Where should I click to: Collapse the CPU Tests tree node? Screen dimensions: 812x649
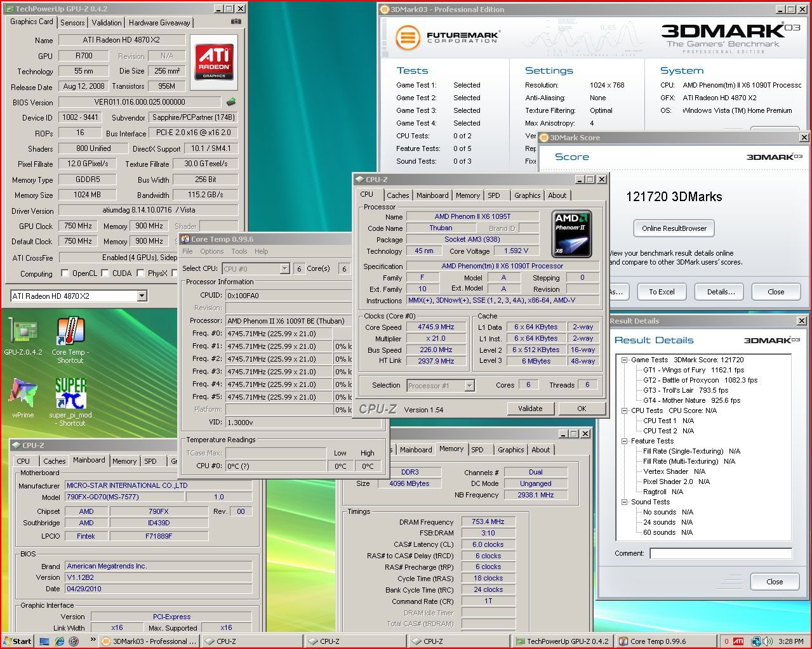tap(625, 410)
